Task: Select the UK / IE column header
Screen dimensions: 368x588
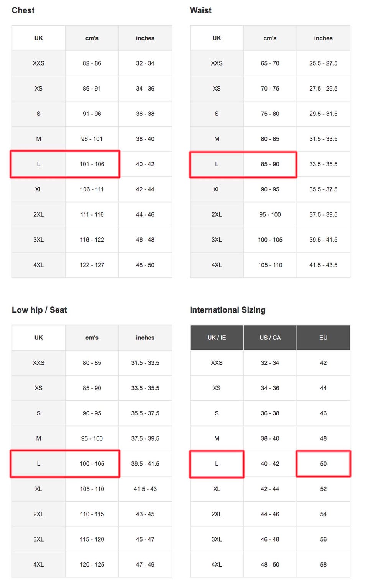Action: point(217,338)
